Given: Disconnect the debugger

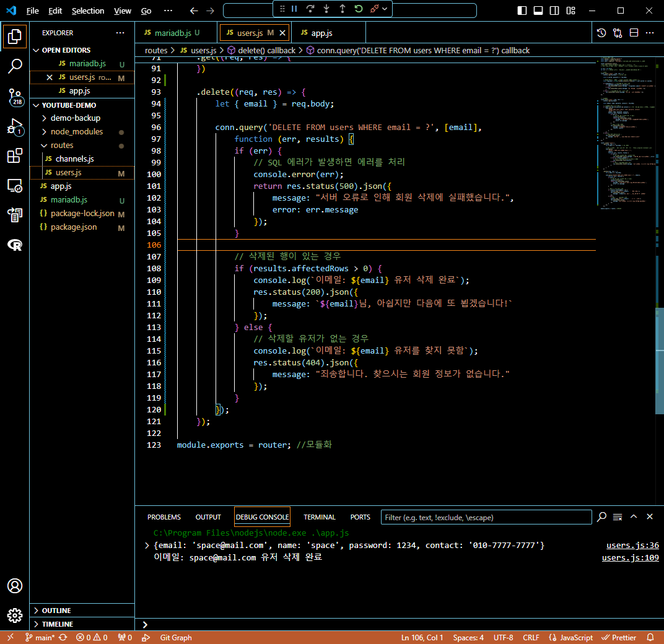Looking at the screenshot, I should tap(374, 9).
